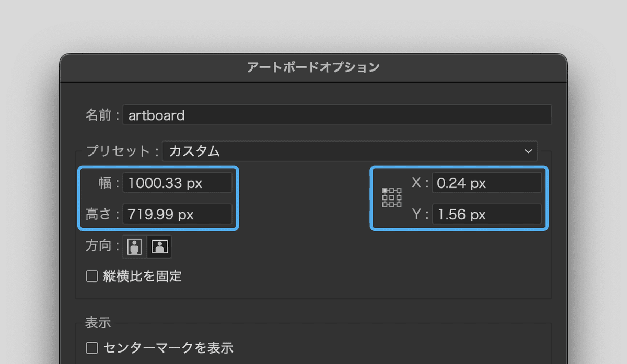Screen dimensions: 627x364
Task: Set reference point to center square
Action: pos(392,198)
